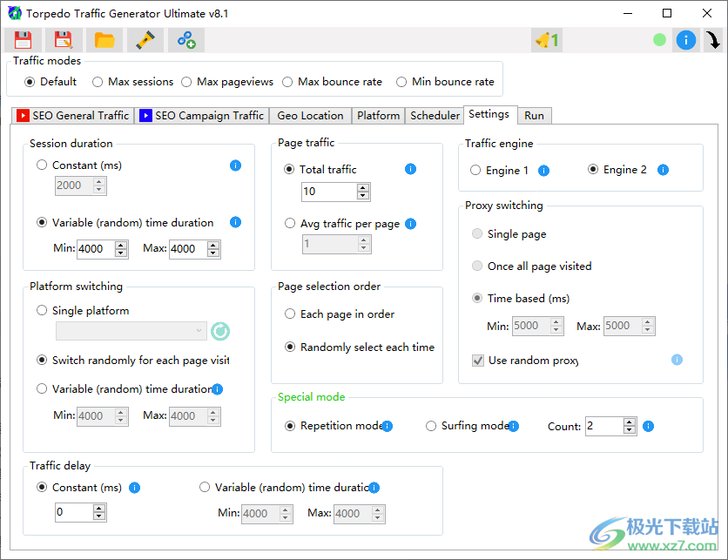Click the Save (floppy disk) toolbar icon
The image size is (728, 560).
pyautogui.click(x=23, y=40)
